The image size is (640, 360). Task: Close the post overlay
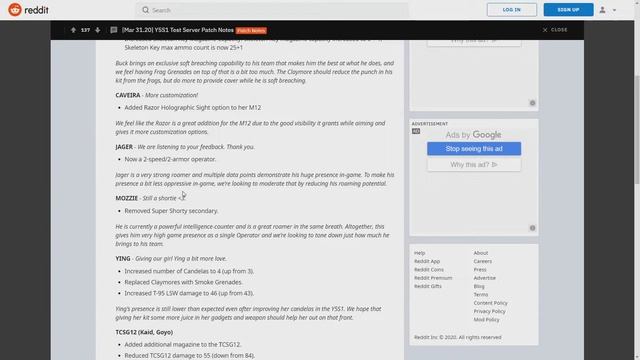coord(555,30)
